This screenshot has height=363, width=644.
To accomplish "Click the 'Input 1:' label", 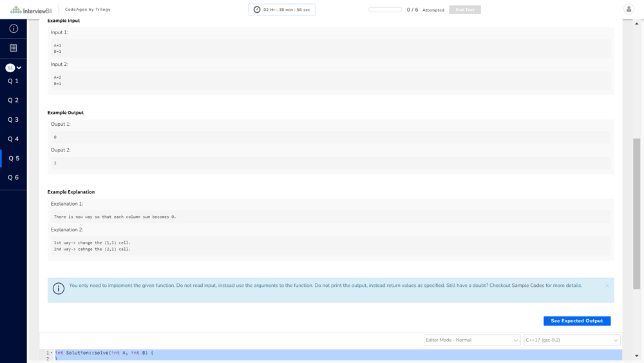I will (x=59, y=32).
